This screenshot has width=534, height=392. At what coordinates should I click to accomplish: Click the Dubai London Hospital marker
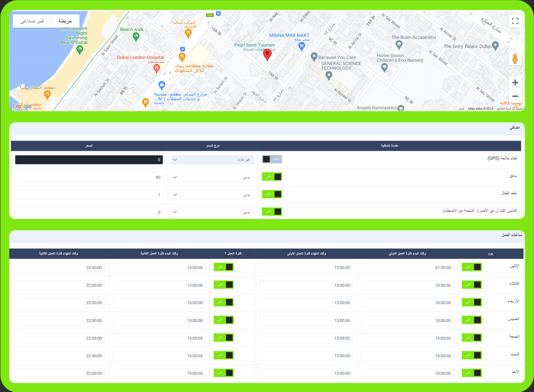pyautogui.click(x=156, y=68)
